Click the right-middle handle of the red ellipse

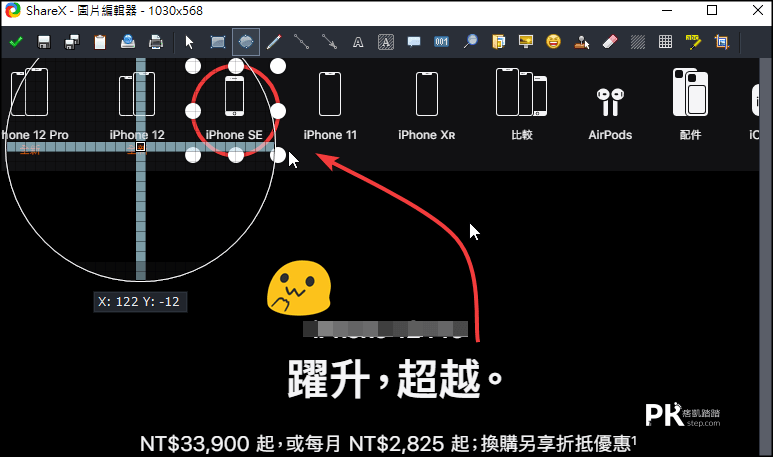278,111
